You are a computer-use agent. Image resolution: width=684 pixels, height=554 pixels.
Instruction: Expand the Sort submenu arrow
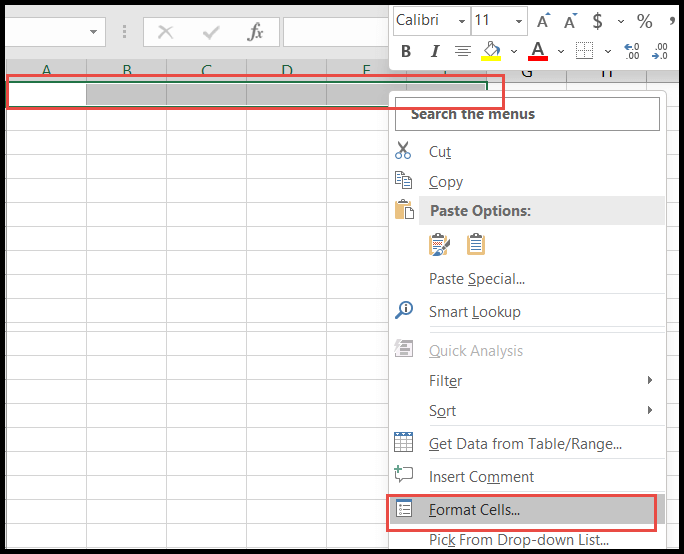(x=650, y=410)
